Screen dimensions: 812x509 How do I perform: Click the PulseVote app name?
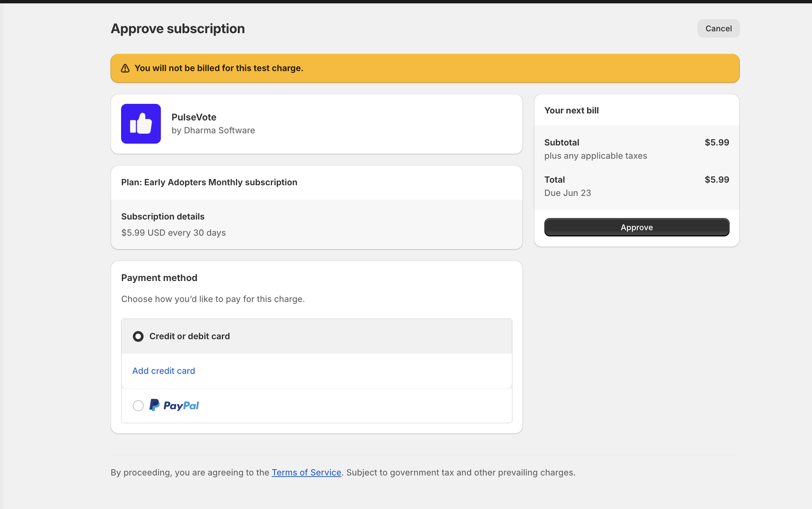pyautogui.click(x=194, y=117)
